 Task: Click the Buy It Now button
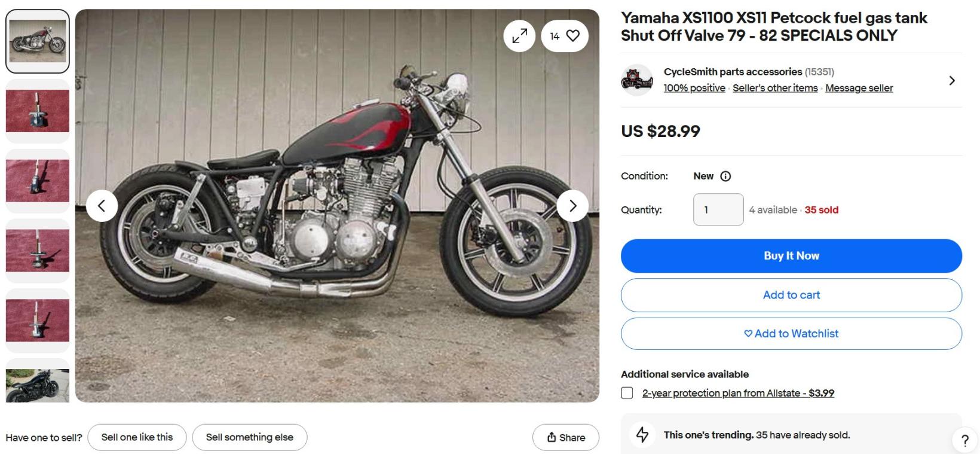click(791, 256)
